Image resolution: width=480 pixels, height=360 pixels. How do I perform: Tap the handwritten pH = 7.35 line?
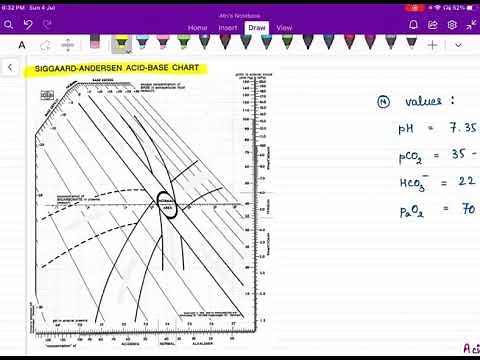tap(438, 128)
